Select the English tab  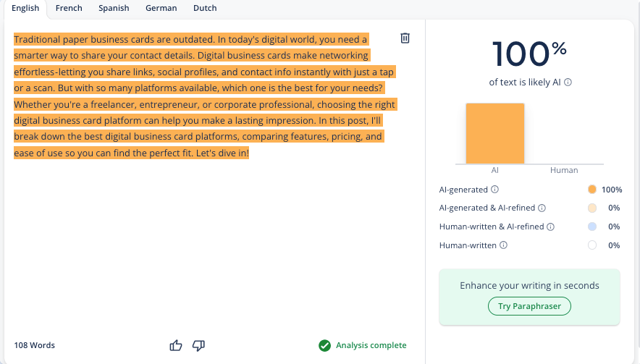tap(25, 8)
